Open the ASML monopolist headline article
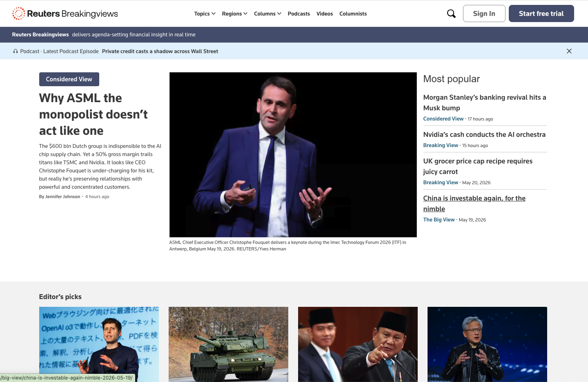 pyautogui.click(x=94, y=114)
